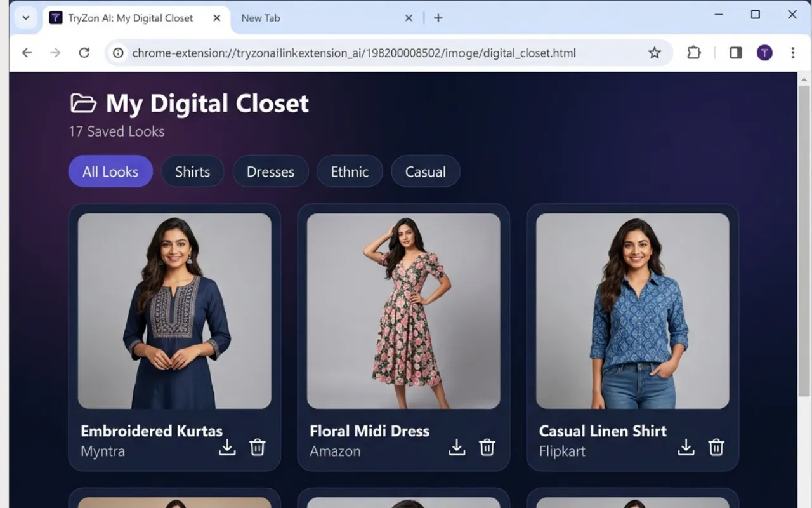
Task: Click the My Digital Closet heading
Action: tap(207, 104)
